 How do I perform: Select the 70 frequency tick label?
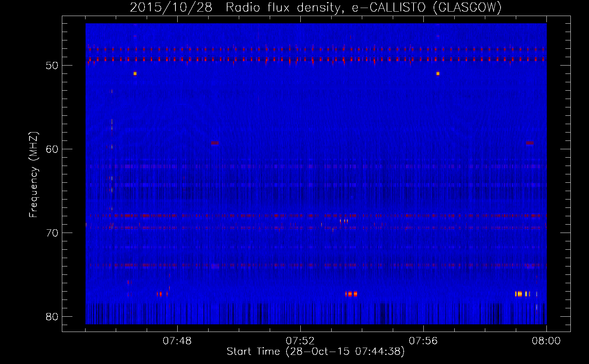[52, 233]
